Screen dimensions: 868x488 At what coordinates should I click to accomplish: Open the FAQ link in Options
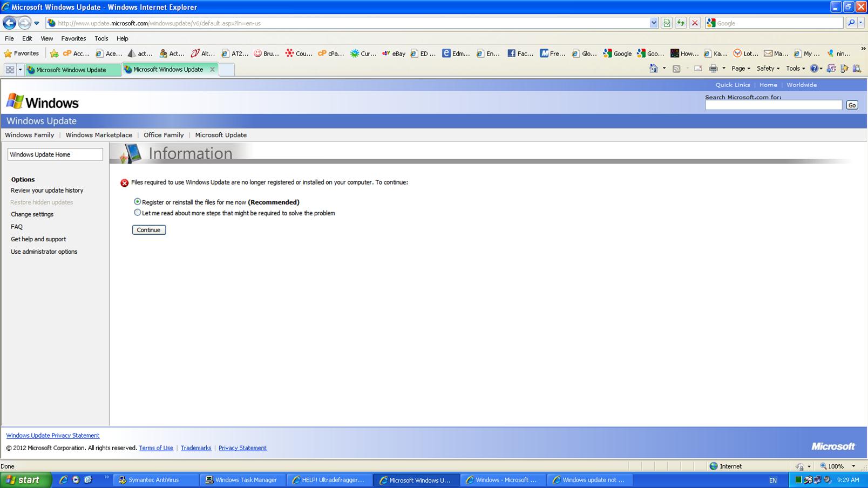point(17,227)
